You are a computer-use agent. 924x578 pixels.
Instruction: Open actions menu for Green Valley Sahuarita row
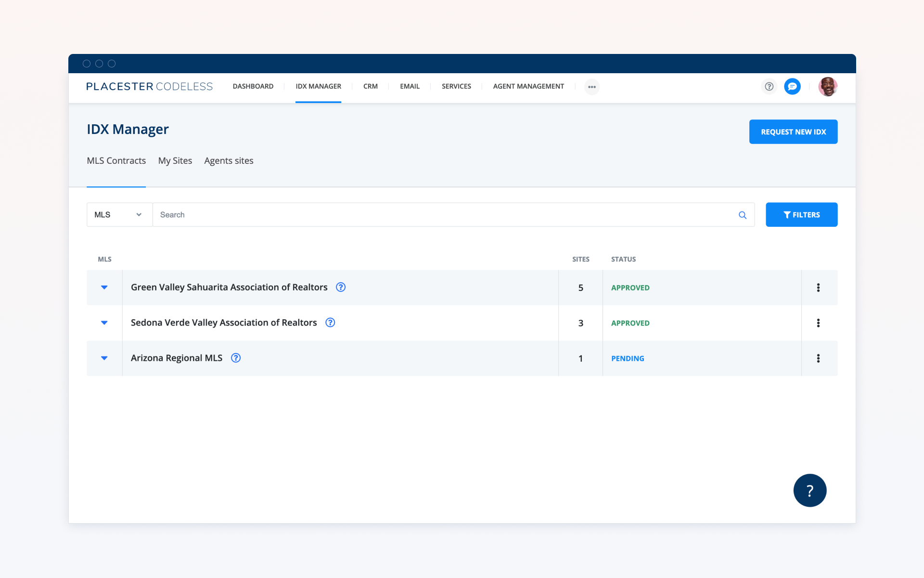click(818, 288)
